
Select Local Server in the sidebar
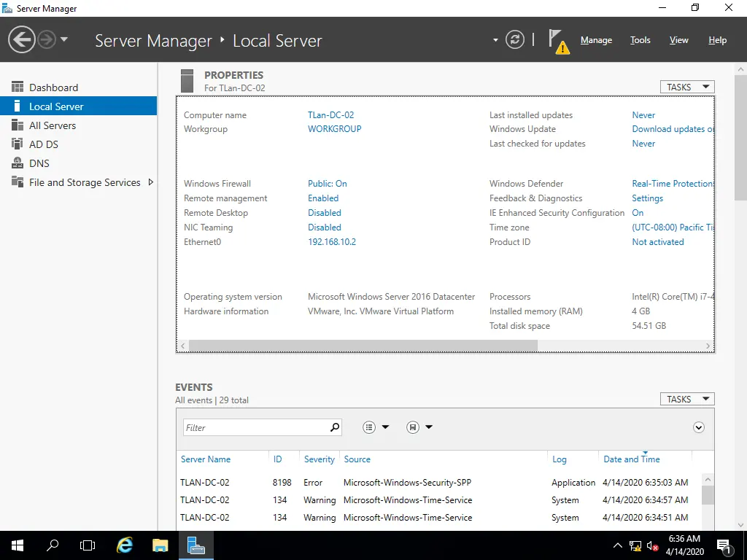pos(79,106)
